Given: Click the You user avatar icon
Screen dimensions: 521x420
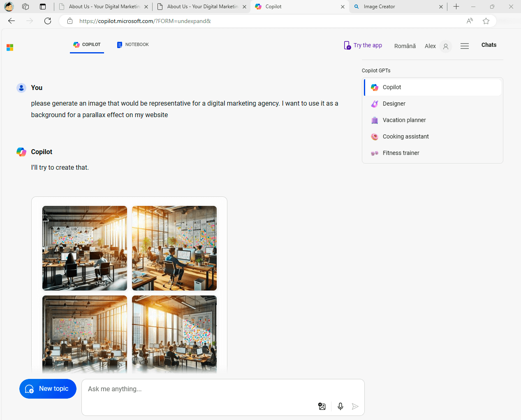Looking at the screenshot, I should click(21, 88).
